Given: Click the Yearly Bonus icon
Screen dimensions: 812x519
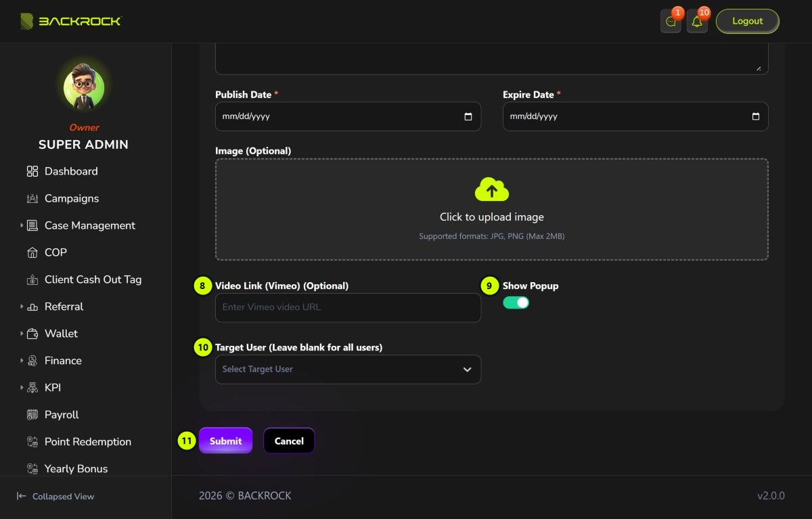Looking at the screenshot, I should 32,469.
